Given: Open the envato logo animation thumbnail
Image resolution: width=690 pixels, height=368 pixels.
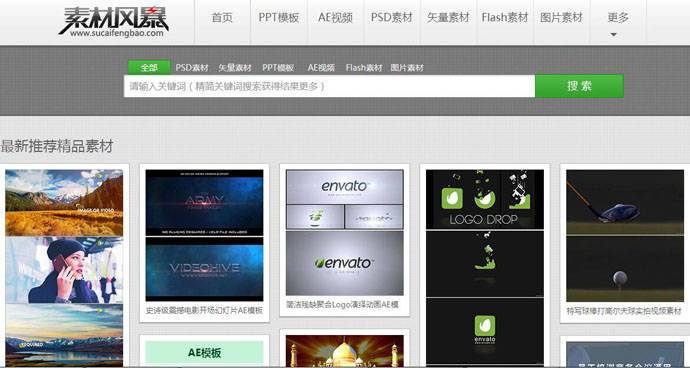Looking at the screenshot, I should point(345,232).
